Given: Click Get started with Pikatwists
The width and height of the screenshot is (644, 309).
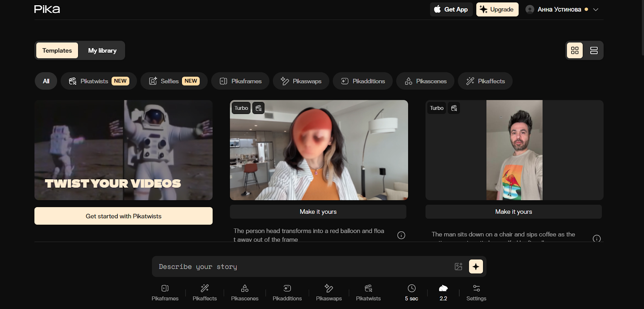Looking at the screenshot, I should [x=124, y=216].
